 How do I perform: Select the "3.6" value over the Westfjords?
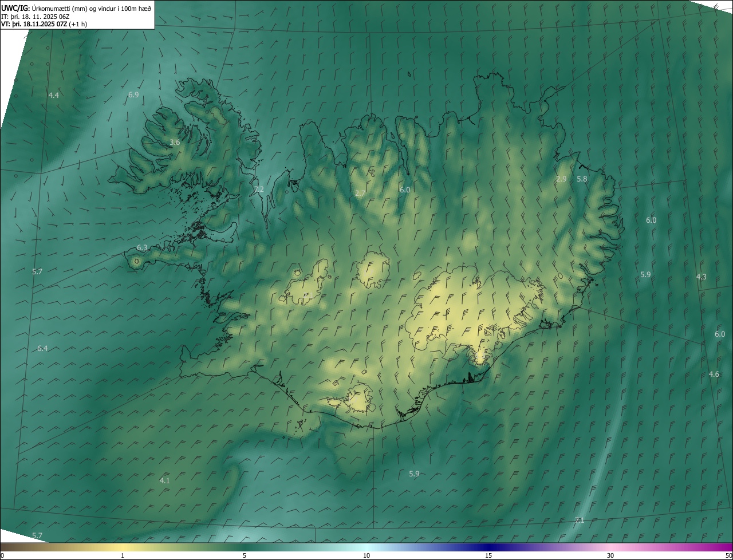[x=175, y=142]
